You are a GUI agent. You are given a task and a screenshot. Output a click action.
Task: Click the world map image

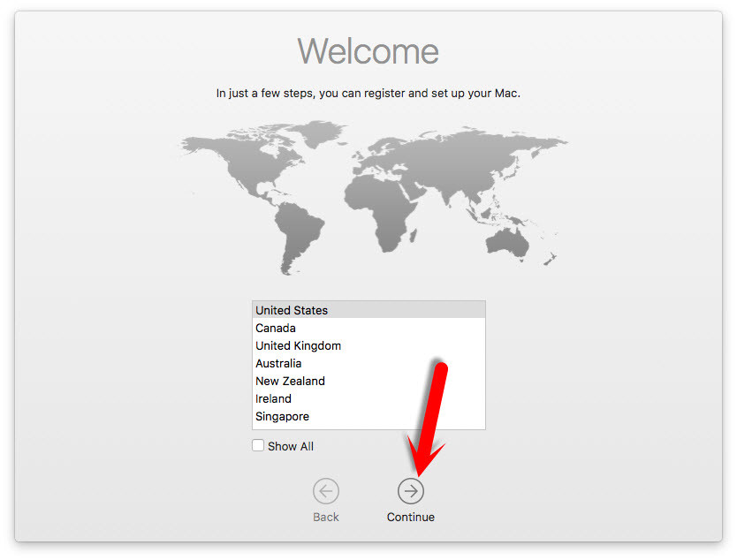(373, 197)
